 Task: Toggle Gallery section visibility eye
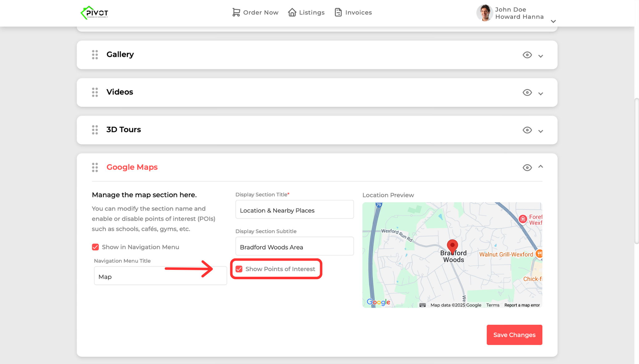pyautogui.click(x=527, y=55)
